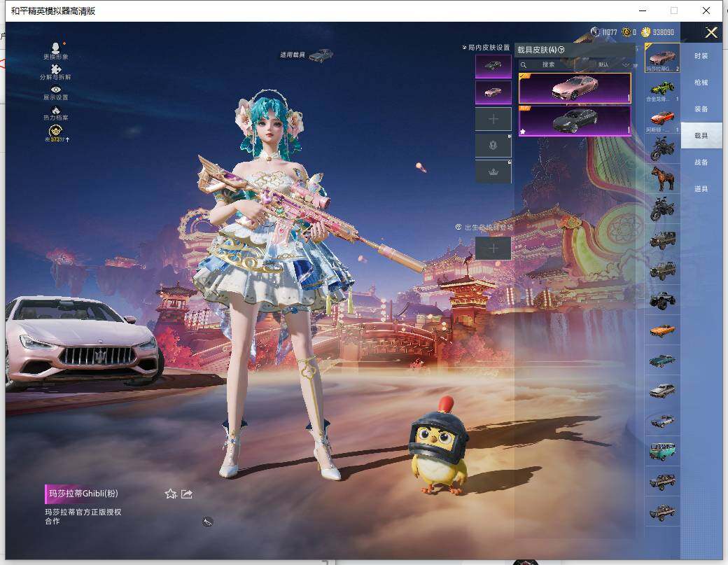
Task: Select the dark car in-match skin slot
Action: click(x=493, y=67)
